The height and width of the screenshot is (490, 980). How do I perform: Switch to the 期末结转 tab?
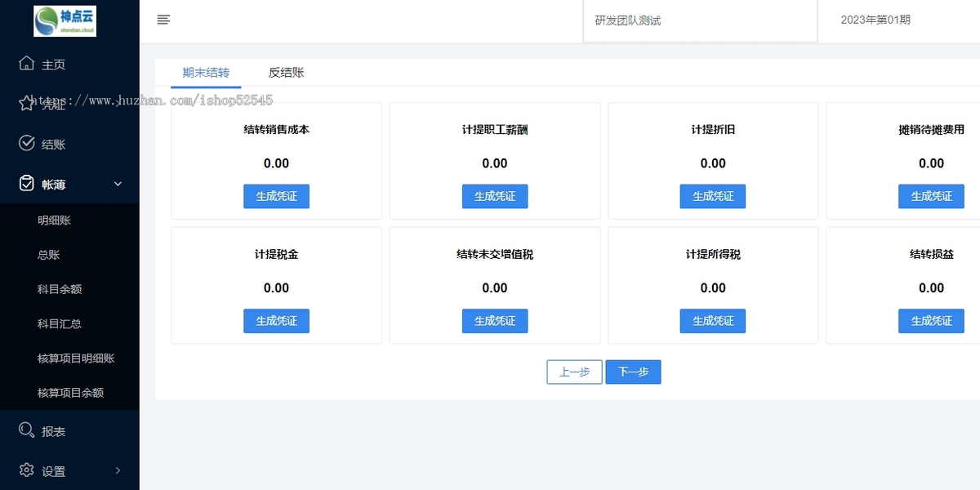206,73
